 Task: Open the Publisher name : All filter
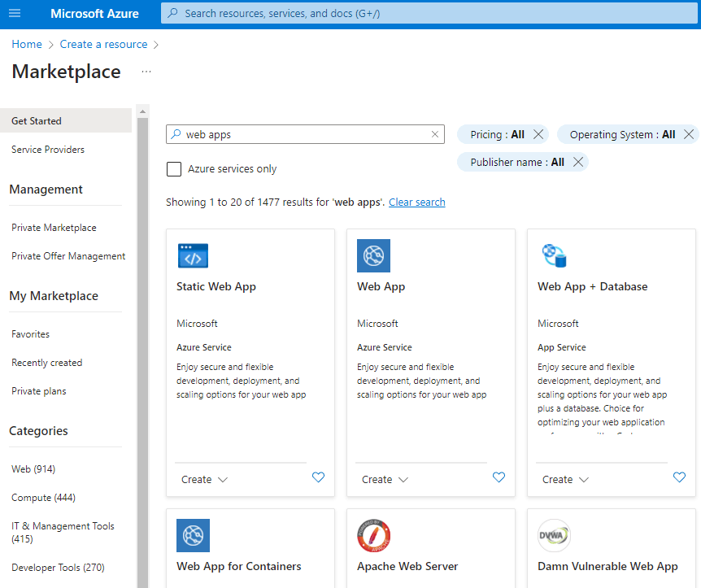pos(517,162)
